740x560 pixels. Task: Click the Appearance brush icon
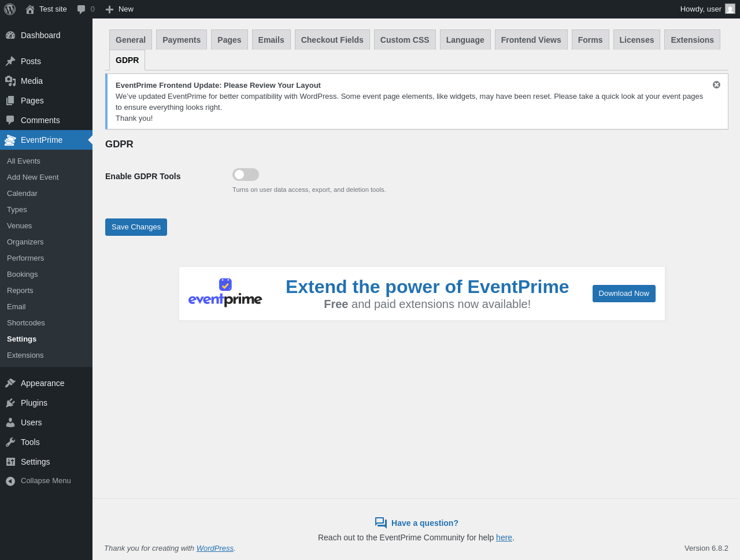(10, 383)
